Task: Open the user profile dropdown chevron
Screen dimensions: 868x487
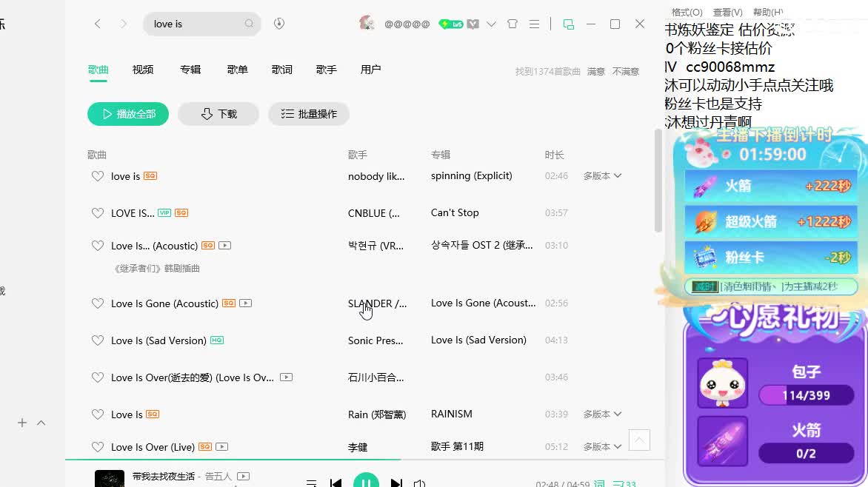Action: click(491, 23)
